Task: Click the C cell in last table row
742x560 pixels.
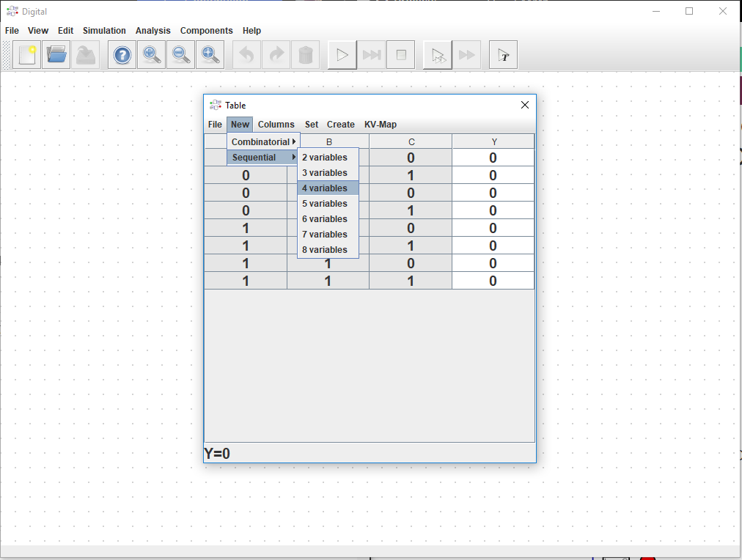Action: pyautogui.click(x=411, y=281)
